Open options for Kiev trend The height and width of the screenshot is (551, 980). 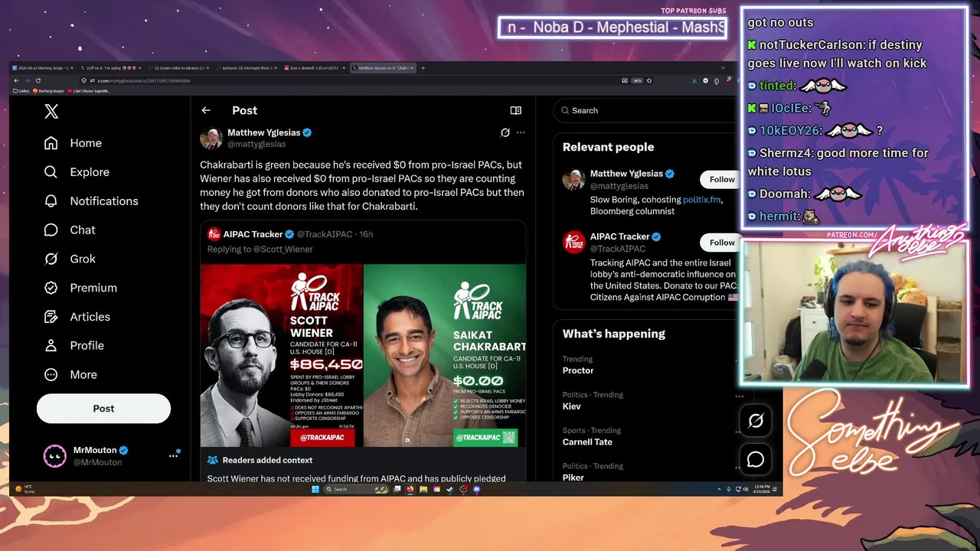[x=739, y=396]
